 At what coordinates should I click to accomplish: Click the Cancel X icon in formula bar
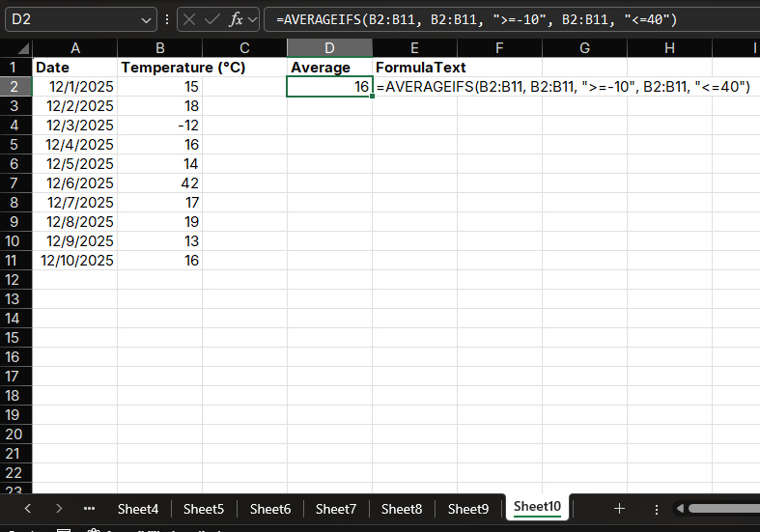pyautogui.click(x=189, y=19)
